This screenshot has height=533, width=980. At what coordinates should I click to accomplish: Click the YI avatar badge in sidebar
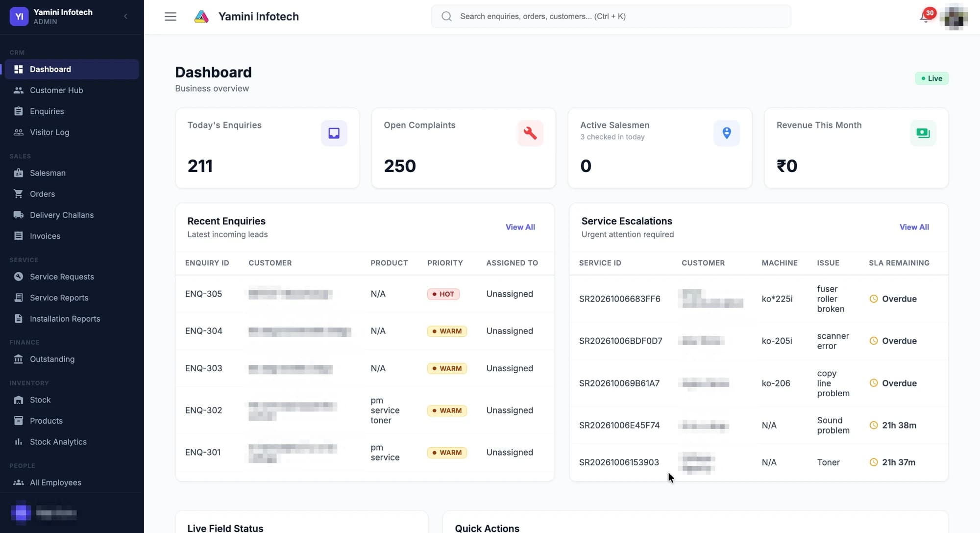point(19,17)
